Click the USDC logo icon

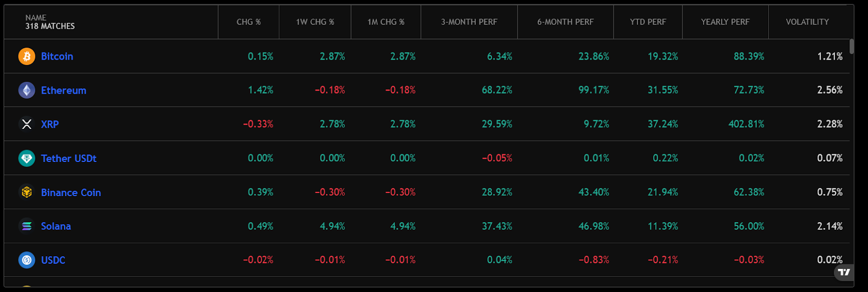click(x=27, y=260)
